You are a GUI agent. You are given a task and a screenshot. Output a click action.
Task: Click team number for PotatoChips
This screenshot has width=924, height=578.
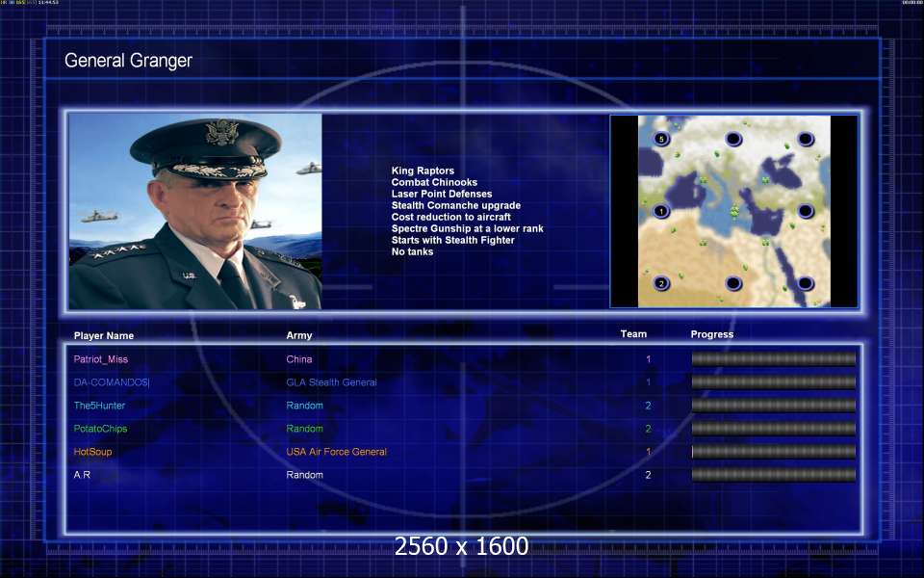648,429
